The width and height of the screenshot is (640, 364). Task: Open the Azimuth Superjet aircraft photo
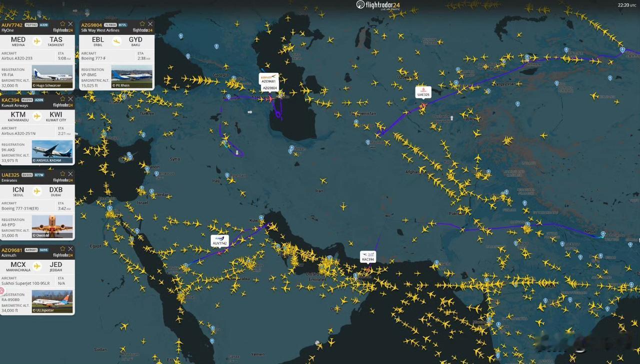(x=52, y=301)
